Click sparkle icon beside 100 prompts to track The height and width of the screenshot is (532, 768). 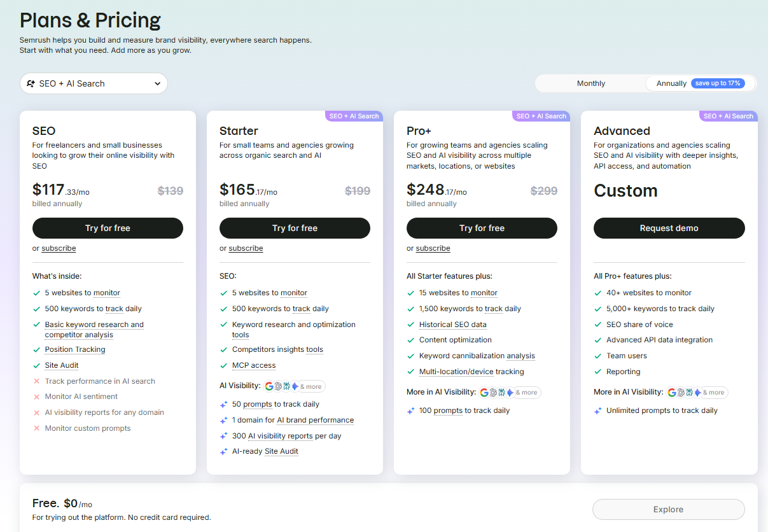(410, 411)
